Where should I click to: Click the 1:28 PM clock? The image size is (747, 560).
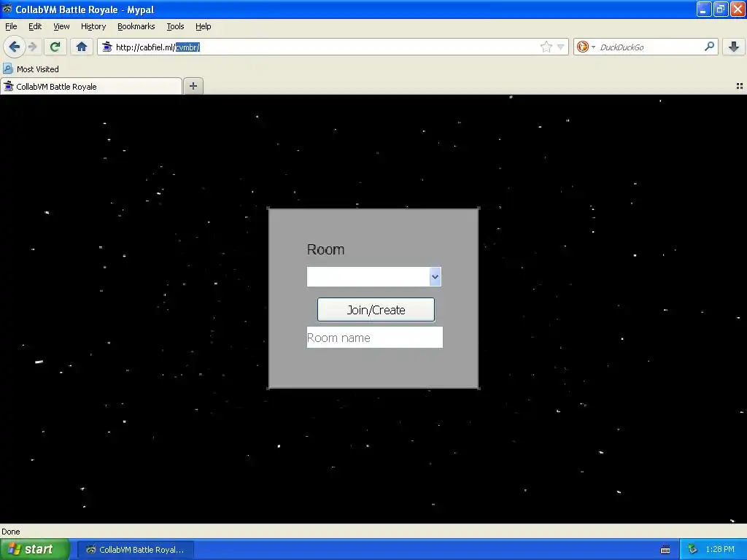point(720,549)
